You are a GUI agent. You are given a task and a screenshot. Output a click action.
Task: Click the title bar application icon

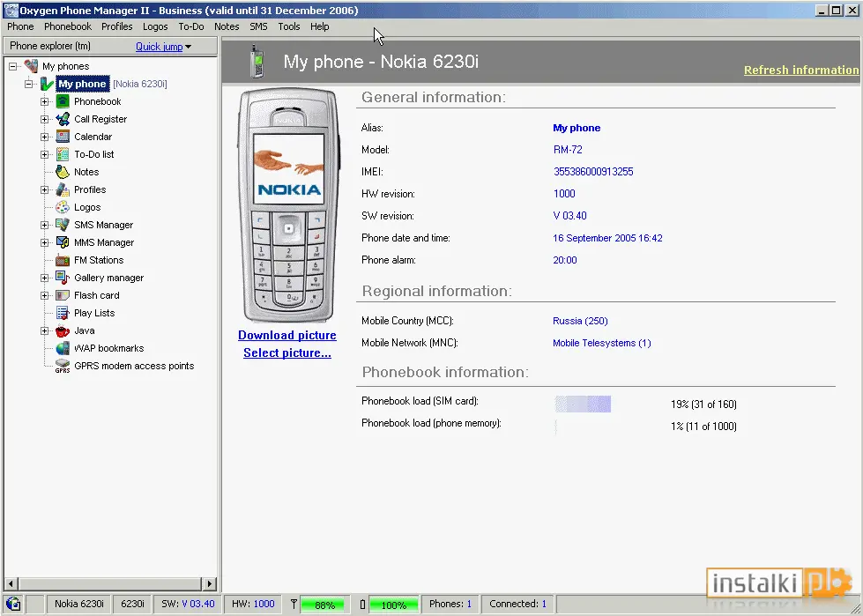(11, 10)
